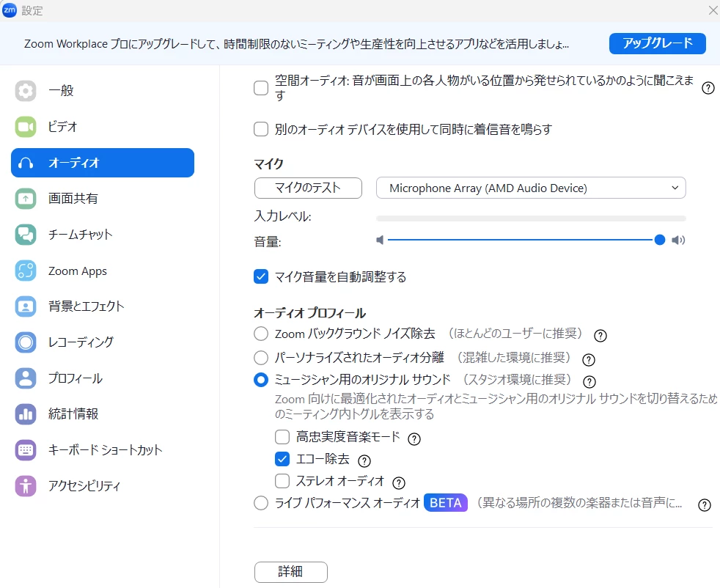
Task: Enable 高忠実度音楽モード checkbox
Action: click(282, 436)
